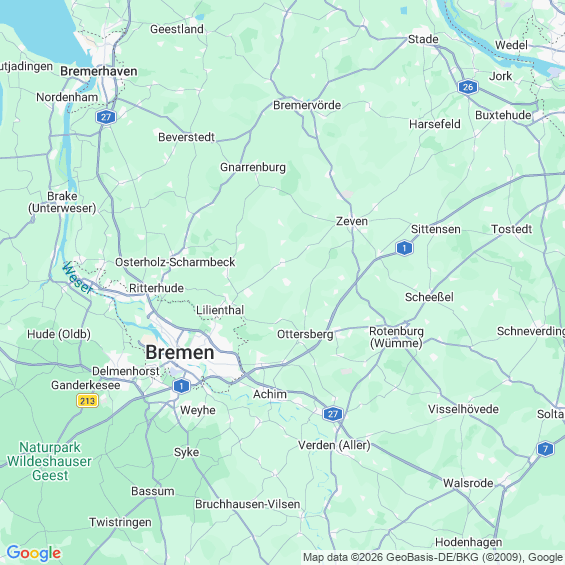Click the Google logo
Viewport: 565px width, 565px height.
[x=34, y=553]
